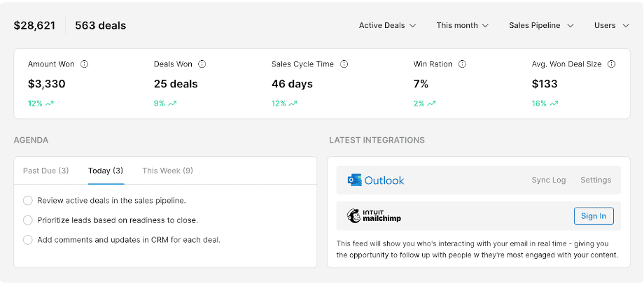
Task: Open the Users dropdown
Action: [x=612, y=25]
